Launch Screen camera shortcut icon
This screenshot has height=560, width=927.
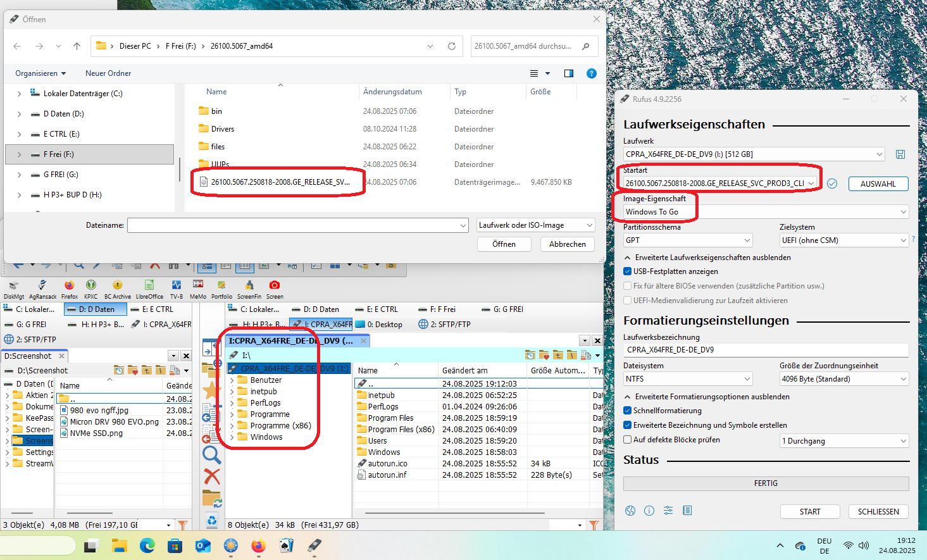click(x=275, y=290)
